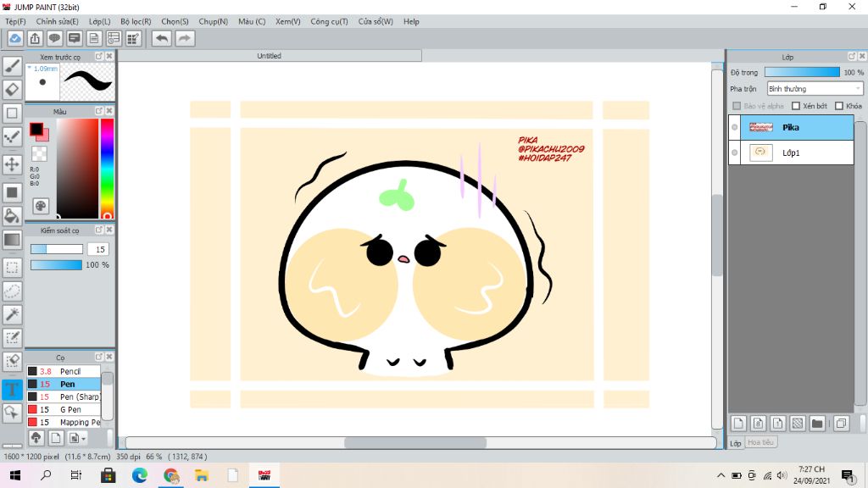Viewport: 868px width, 488px height.
Task: Click the taskbar search icon
Action: [46, 475]
